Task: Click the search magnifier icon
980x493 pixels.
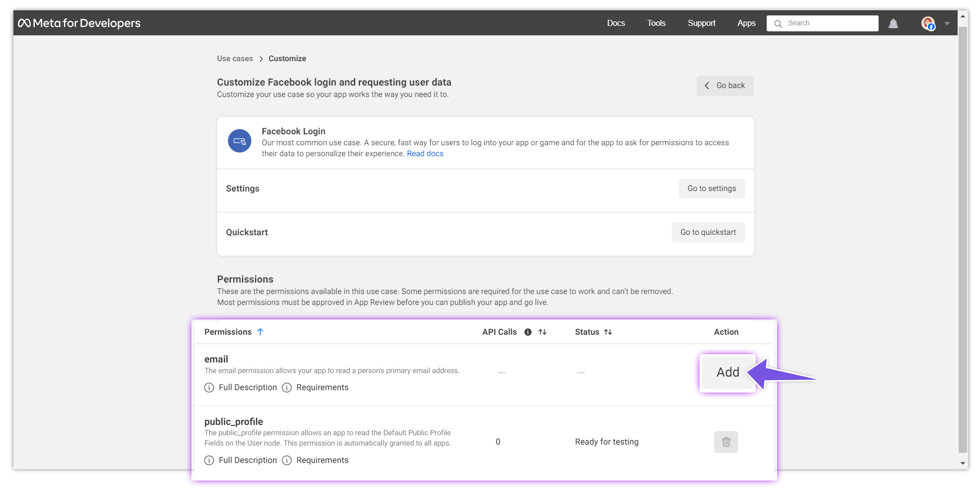Action: [778, 23]
